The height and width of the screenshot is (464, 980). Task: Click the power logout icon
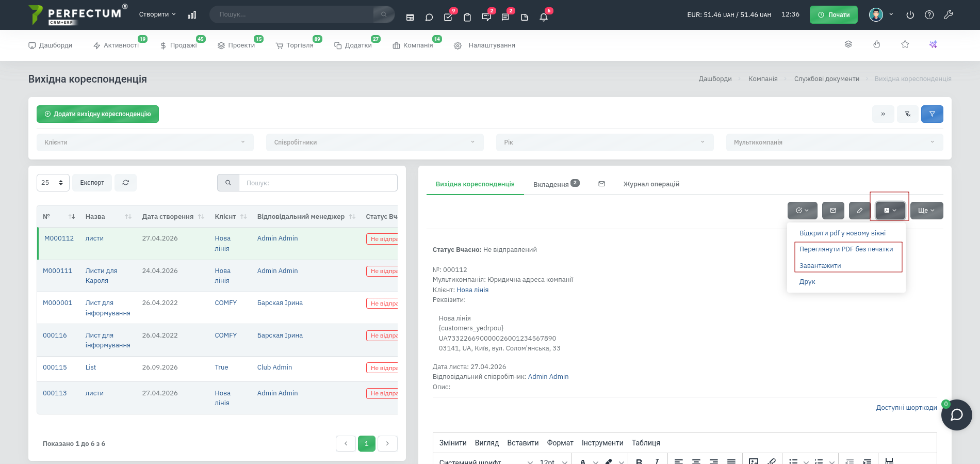910,15
